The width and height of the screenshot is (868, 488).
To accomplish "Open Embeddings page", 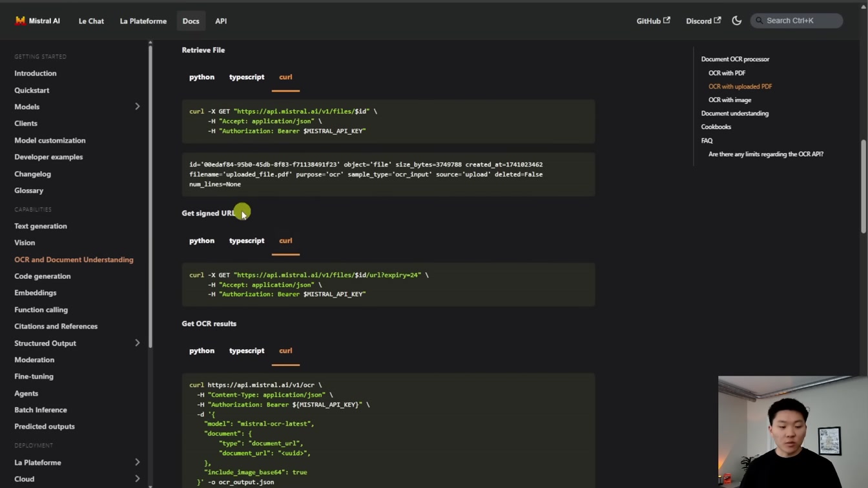I will pos(36,293).
